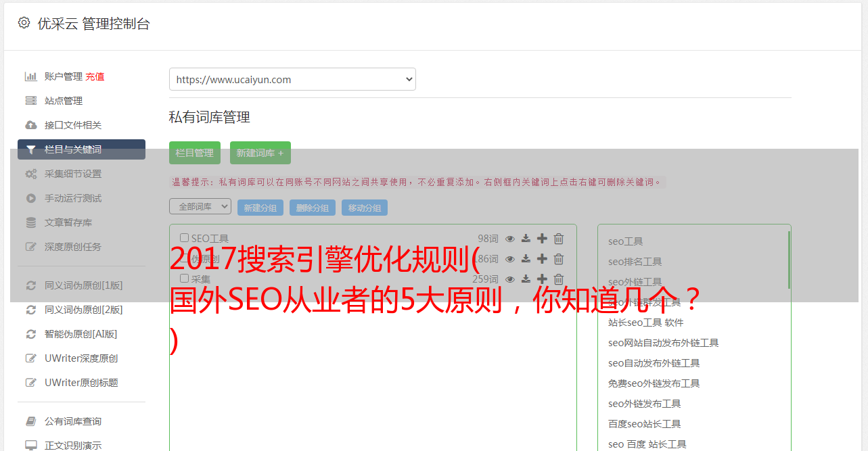Select keyword seo 百度 站长工具
The width and height of the screenshot is (868, 451).
click(647, 444)
